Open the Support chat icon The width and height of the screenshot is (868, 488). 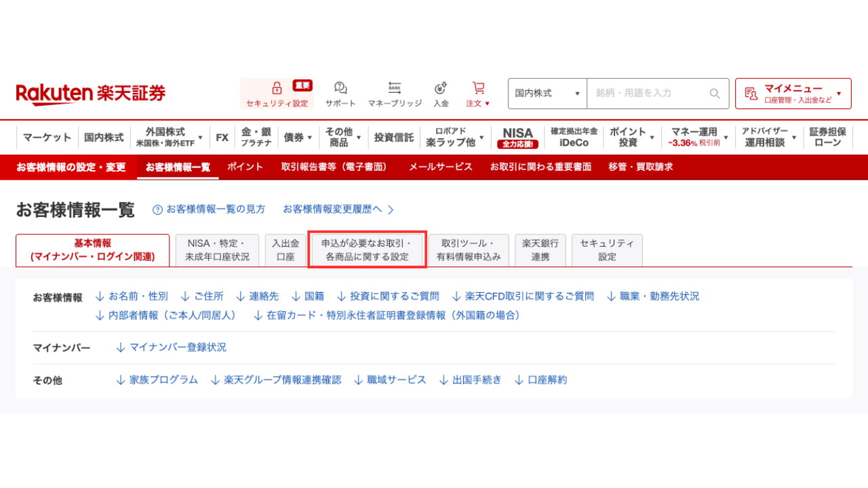[x=340, y=88]
